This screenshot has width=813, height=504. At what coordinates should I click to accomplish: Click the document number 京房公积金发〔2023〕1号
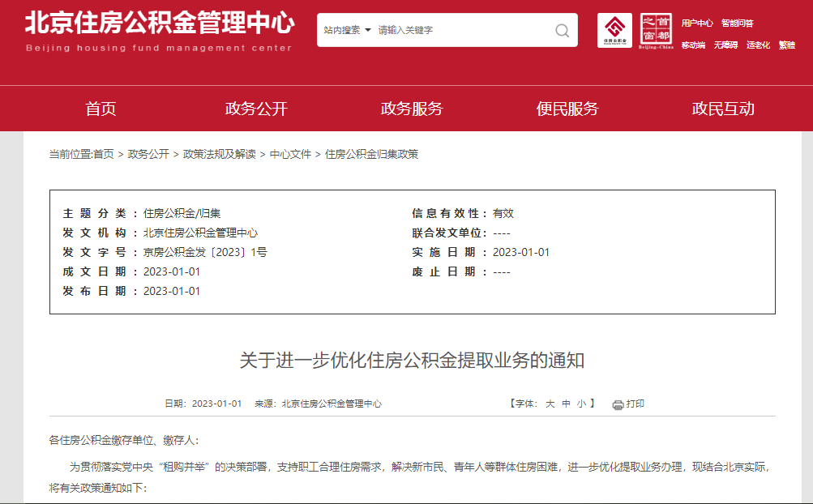205,253
